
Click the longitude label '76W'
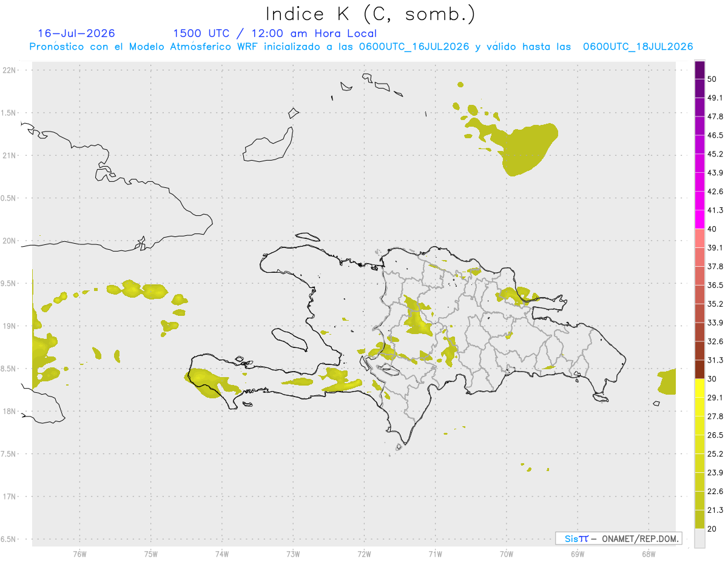click(79, 554)
